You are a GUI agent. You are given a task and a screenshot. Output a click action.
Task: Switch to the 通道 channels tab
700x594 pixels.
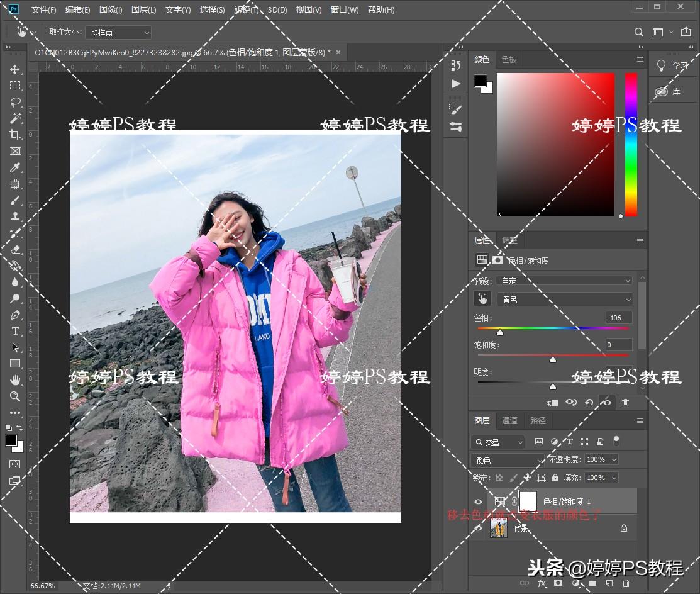coord(509,420)
